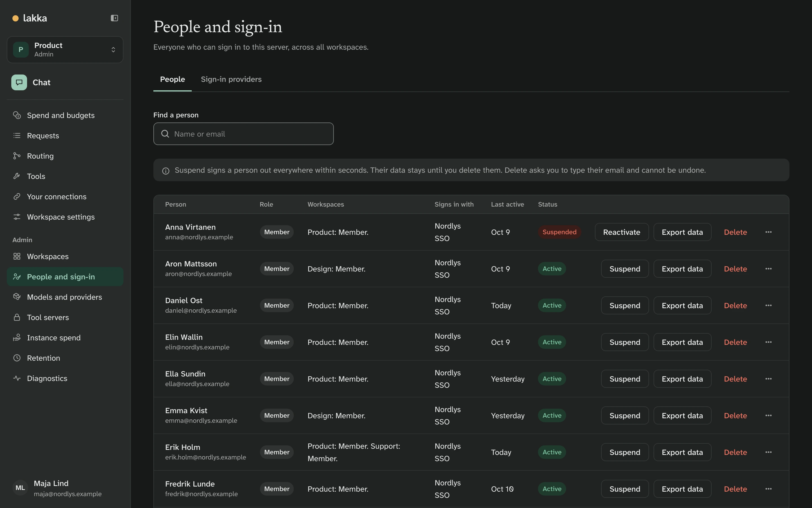Collapse the sidebar with the panel icon
The height and width of the screenshot is (508, 812).
(x=114, y=18)
